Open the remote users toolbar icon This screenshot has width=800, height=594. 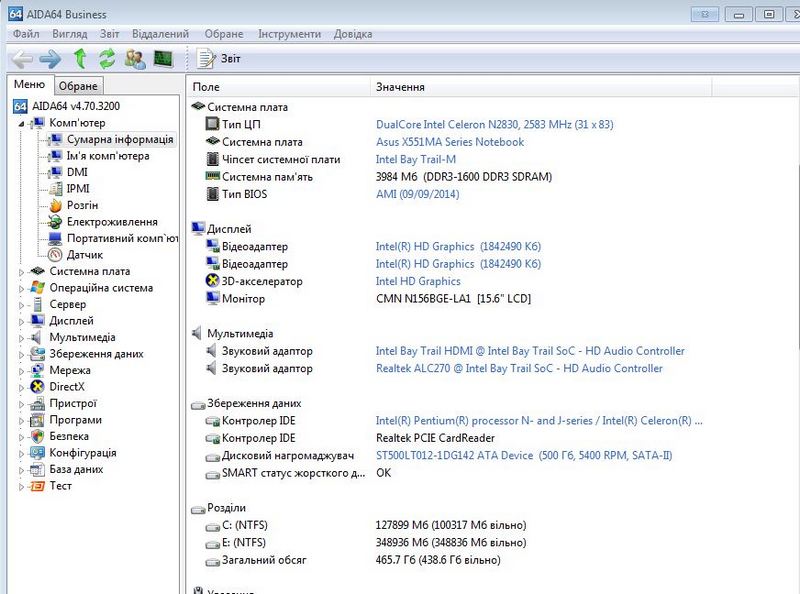[134, 59]
